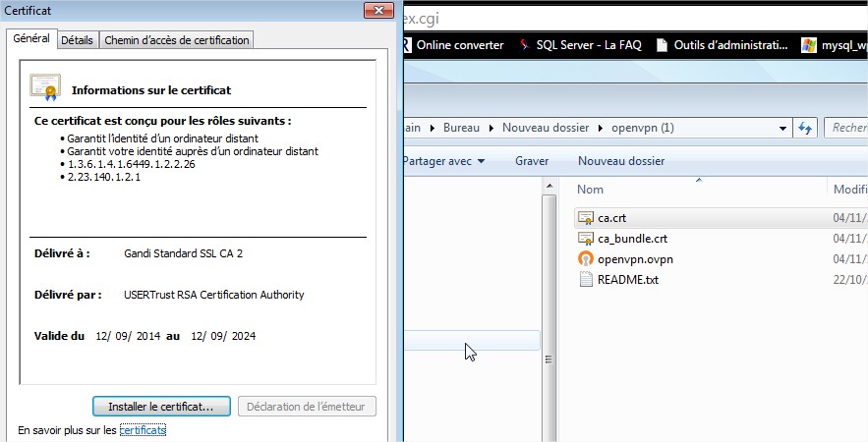Click Bureau in the address breadcrumb

pyautogui.click(x=461, y=128)
